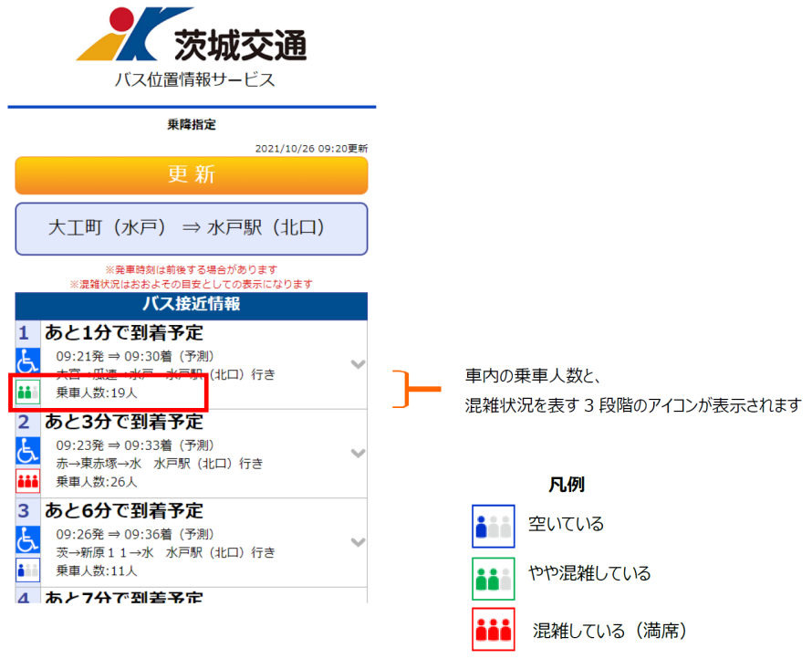Click the blue 空いている legend icon
Viewport: 812px width, 659px height.
(493, 526)
